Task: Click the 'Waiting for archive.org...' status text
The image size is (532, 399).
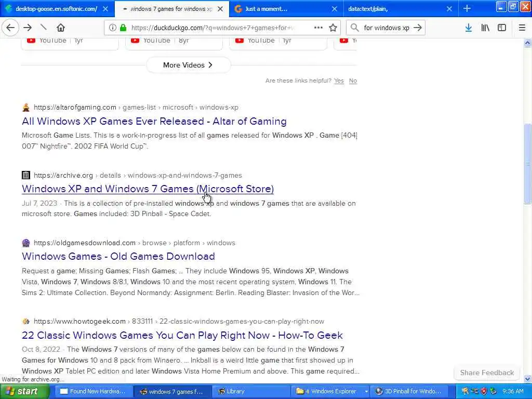Action: [33, 379]
